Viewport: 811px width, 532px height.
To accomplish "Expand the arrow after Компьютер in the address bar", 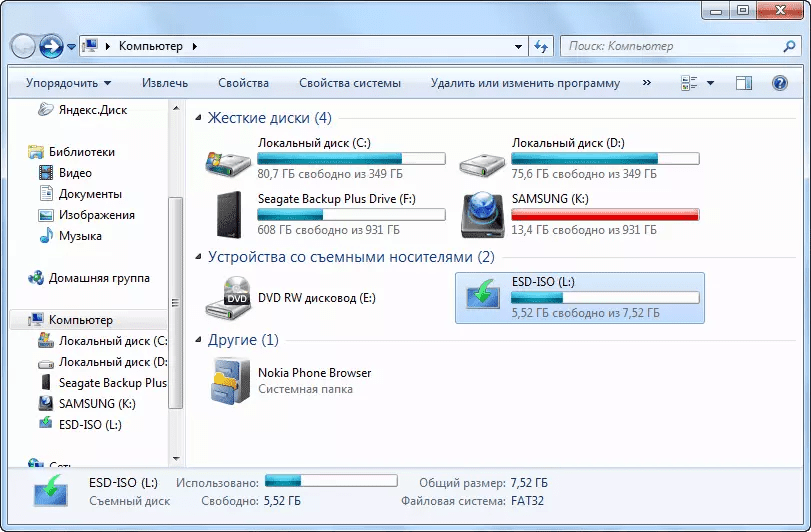I will tap(194, 46).
